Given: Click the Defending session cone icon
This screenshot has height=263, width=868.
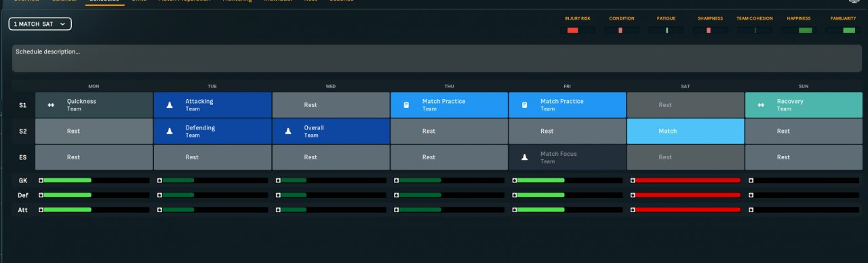Looking at the screenshot, I should [170, 131].
